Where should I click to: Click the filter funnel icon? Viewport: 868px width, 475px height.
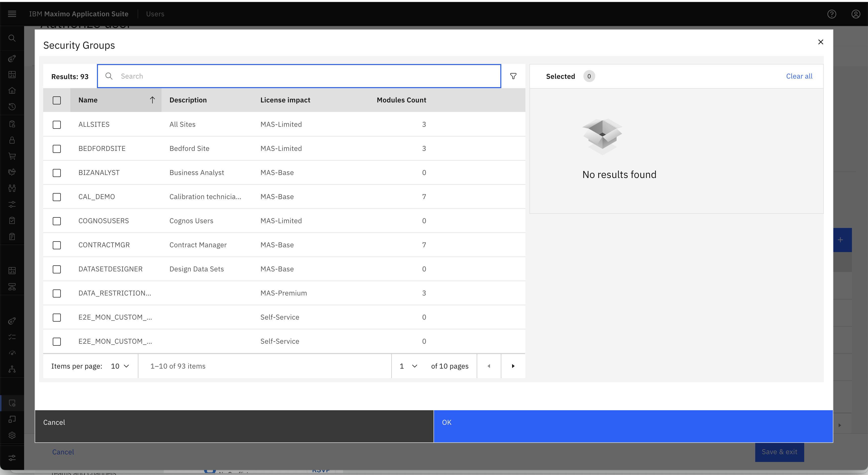pyautogui.click(x=513, y=76)
